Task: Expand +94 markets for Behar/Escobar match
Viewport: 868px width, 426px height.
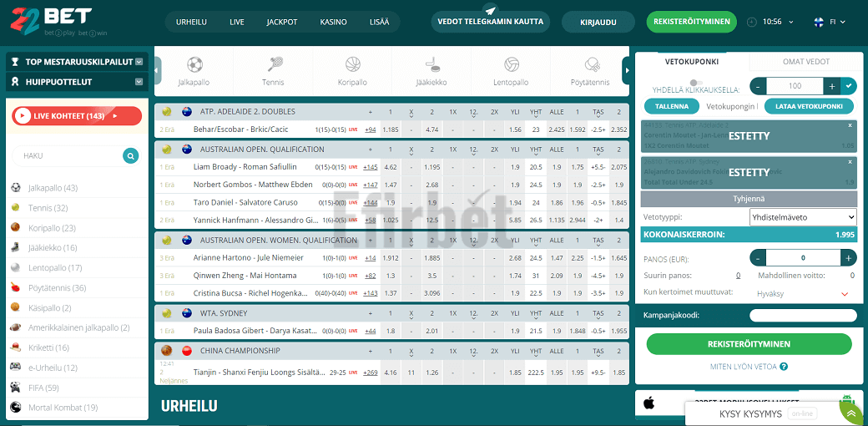Action: coord(371,129)
